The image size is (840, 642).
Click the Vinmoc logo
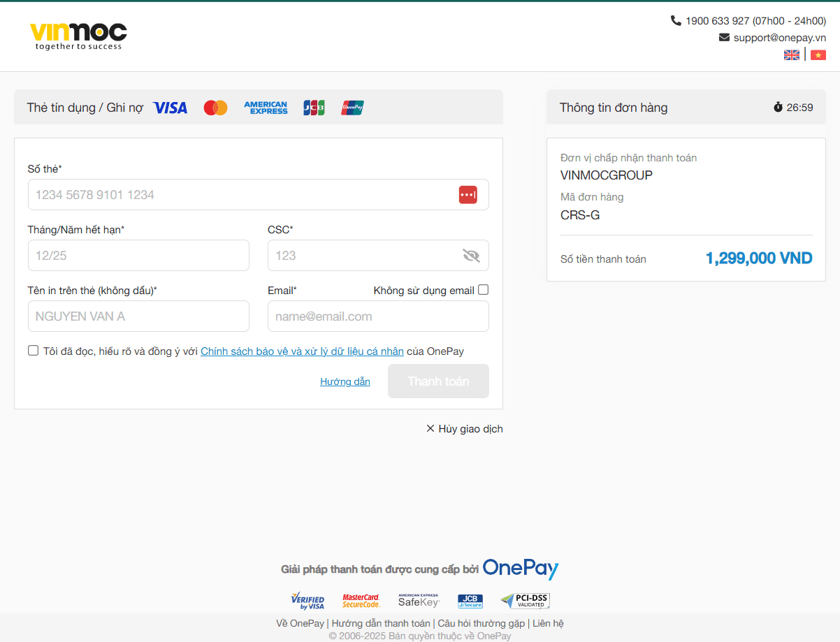coord(78,36)
